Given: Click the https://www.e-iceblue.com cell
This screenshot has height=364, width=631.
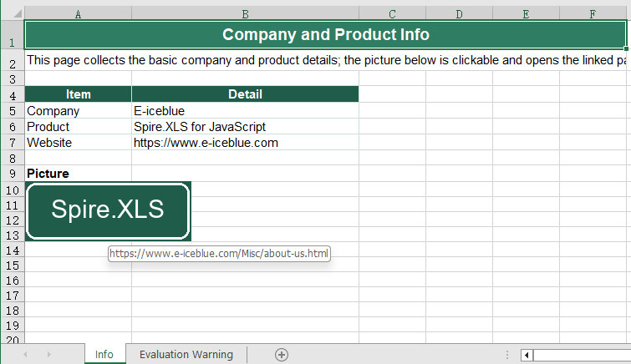Looking at the screenshot, I should tap(245, 143).
